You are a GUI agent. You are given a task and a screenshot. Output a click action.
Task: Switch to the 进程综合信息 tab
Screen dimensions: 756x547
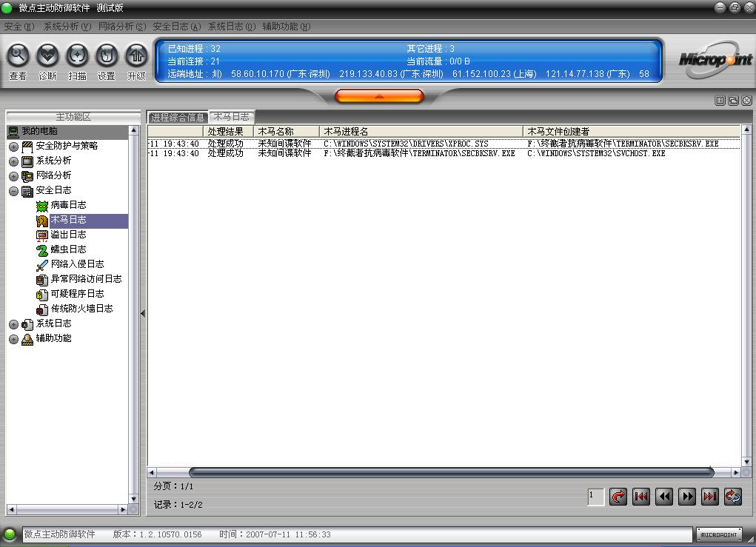tap(178, 117)
